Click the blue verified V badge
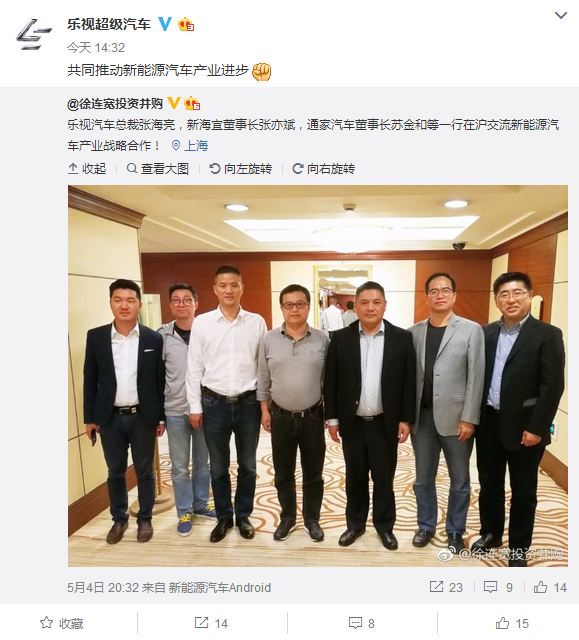Image resolution: width=579 pixels, height=640 pixels. [x=165, y=24]
